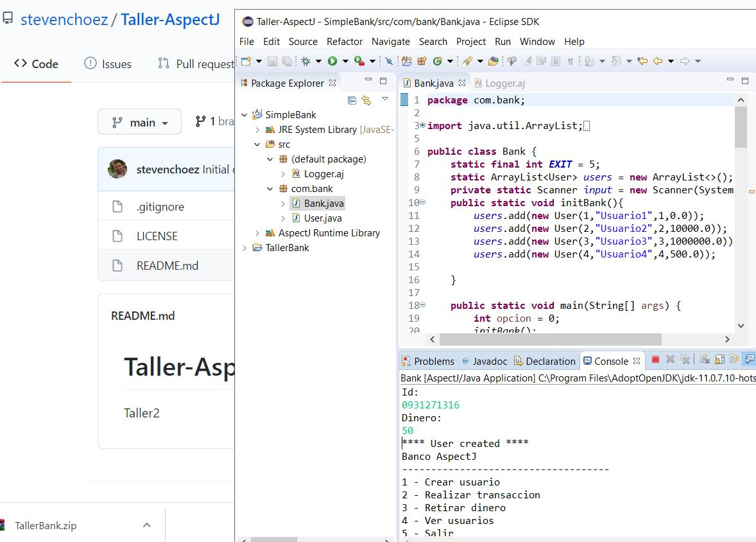
Task: Open the Project menu
Action: point(470,42)
